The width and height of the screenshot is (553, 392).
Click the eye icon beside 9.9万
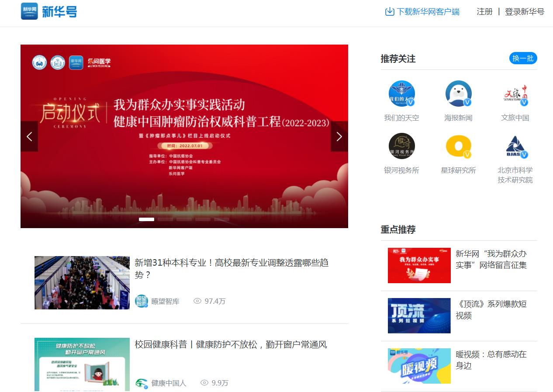tap(204, 383)
